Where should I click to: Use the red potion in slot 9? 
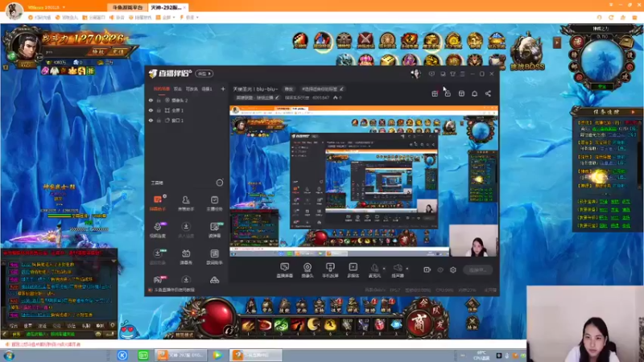379,325
